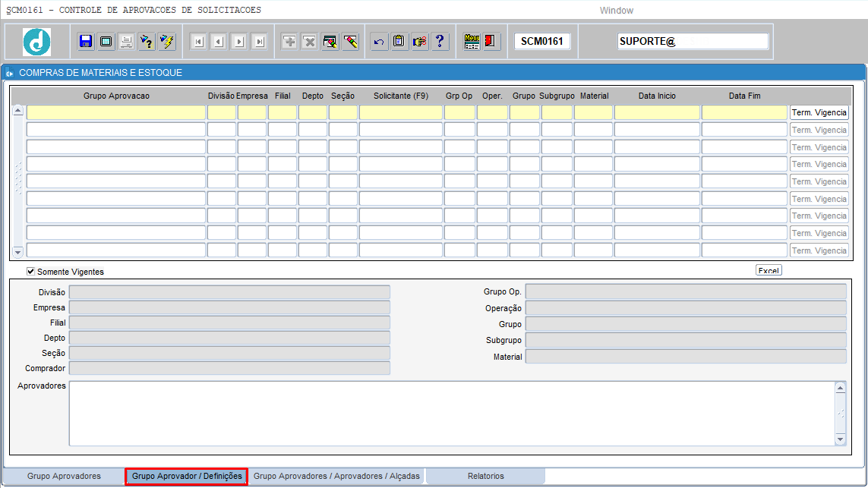Click the Enter Query flashlight-question icon
The height and width of the screenshot is (488, 868).
[147, 42]
